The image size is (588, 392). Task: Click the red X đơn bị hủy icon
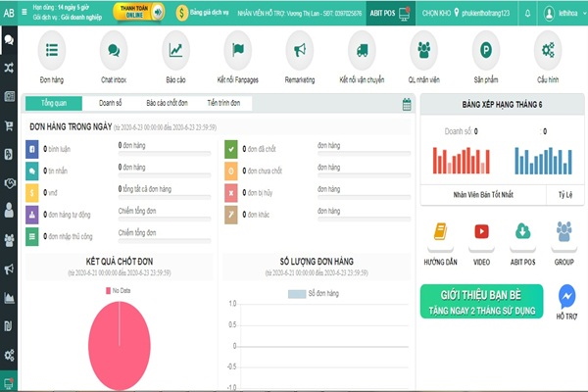231,193
